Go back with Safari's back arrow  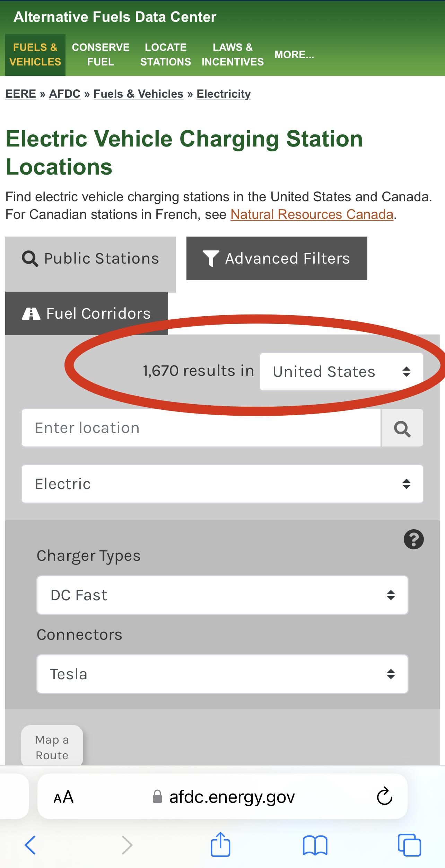coord(30,845)
